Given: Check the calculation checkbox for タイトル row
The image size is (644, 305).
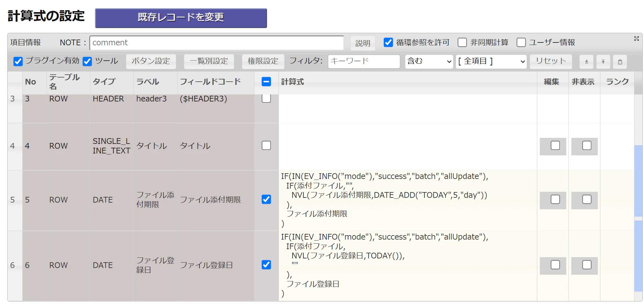Looking at the screenshot, I should click(x=266, y=145).
